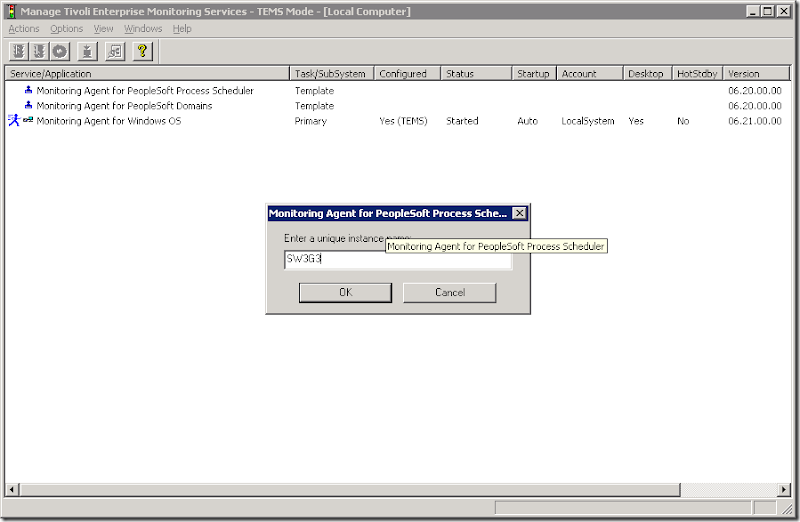Click Template cell of Process Scheduler row
The width and height of the screenshot is (800, 522).
click(314, 90)
